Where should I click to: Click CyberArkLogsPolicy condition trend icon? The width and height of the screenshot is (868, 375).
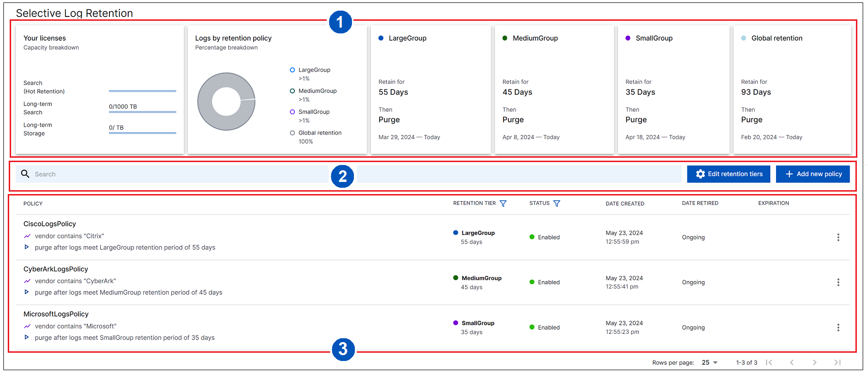[x=27, y=281]
